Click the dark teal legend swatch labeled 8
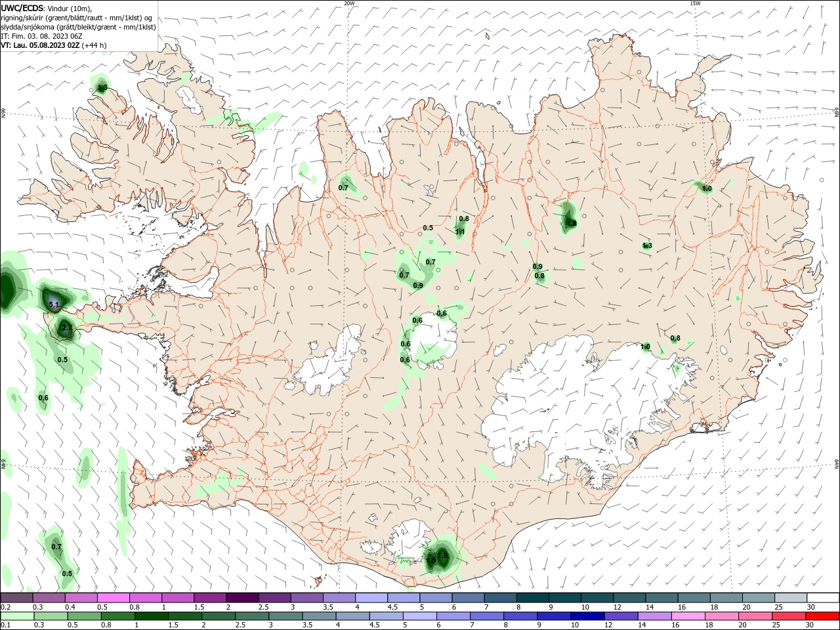The width and height of the screenshot is (840, 630). 532,598
